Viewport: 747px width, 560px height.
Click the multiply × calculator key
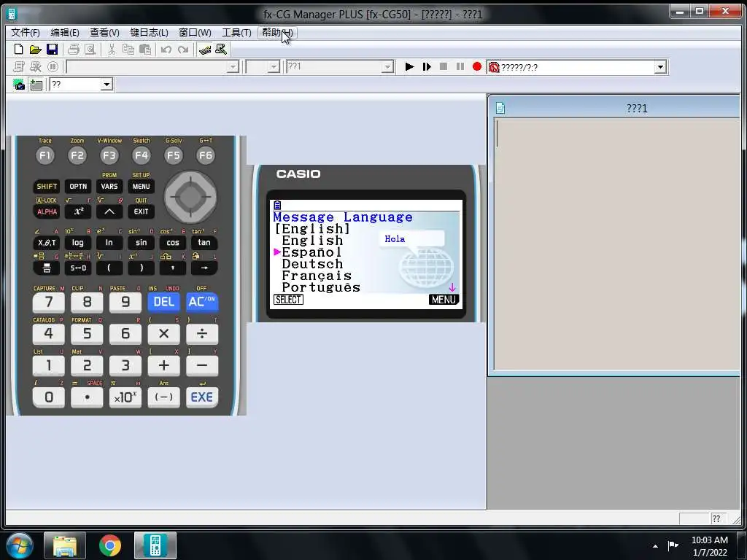click(163, 333)
